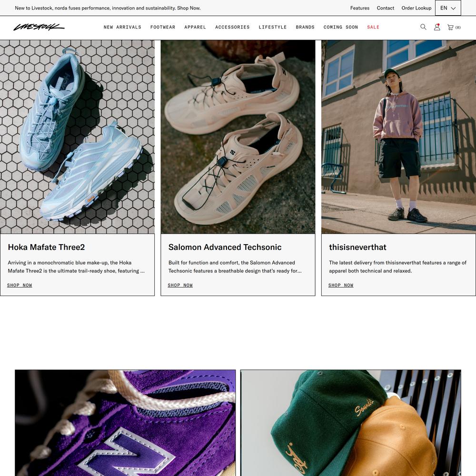The height and width of the screenshot is (476, 476).
Task: Open the Features link in top bar
Action: coord(360,8)
